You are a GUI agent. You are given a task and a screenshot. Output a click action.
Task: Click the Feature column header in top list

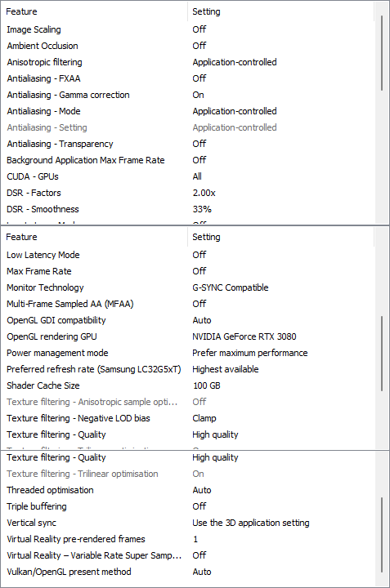(x=94, y=11)
